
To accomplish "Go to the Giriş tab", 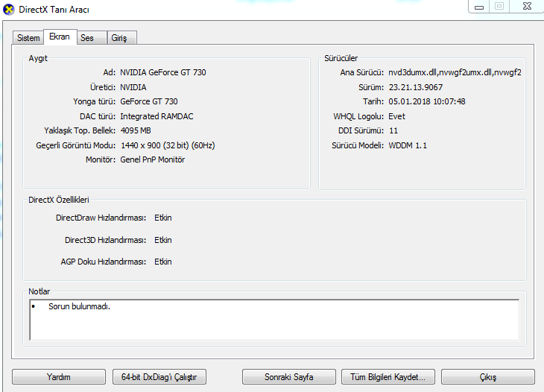I will point(121,37).
